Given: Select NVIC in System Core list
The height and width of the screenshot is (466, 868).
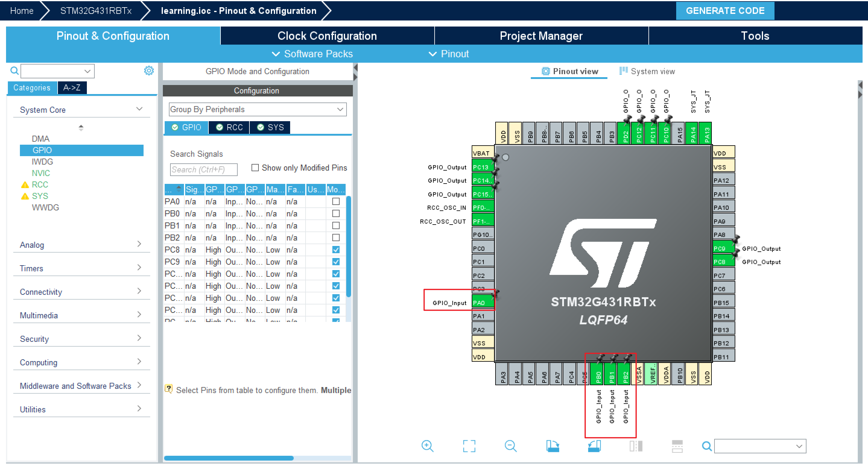Looking at the screenshot, I should pos(41,173).
